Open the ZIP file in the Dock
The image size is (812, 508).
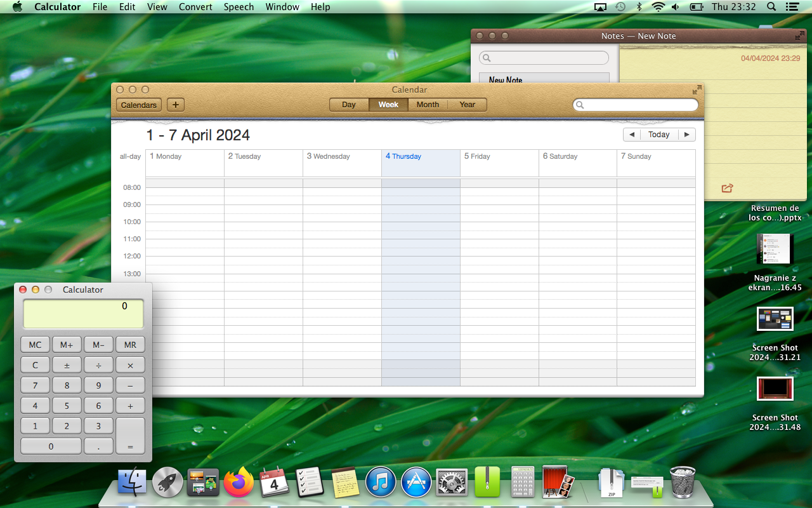tap(612, 483)
